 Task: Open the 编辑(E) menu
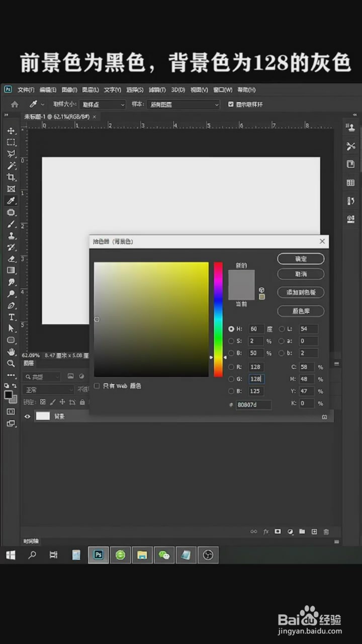(x=48, y=90)
